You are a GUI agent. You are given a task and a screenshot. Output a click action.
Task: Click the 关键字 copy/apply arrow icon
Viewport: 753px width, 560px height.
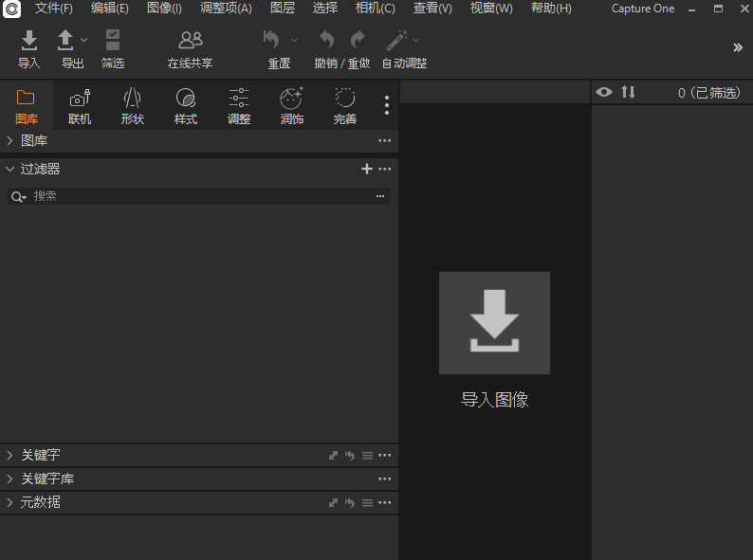click(x=333, y=455)
